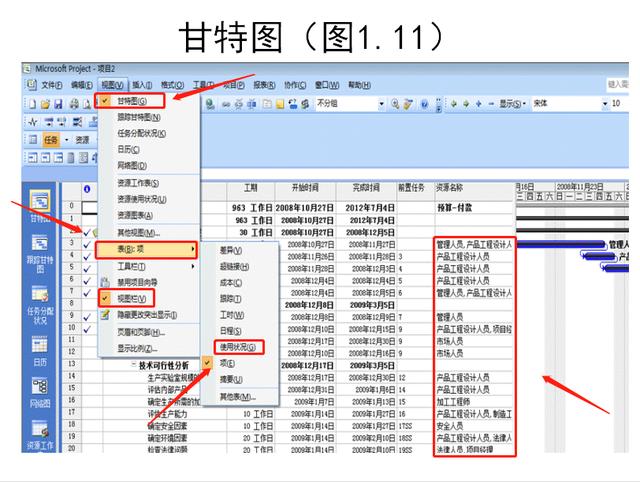This screenshot has height=482, width=640.
Task: Open the 格式(O) menu
Action: tap(172, 85)
